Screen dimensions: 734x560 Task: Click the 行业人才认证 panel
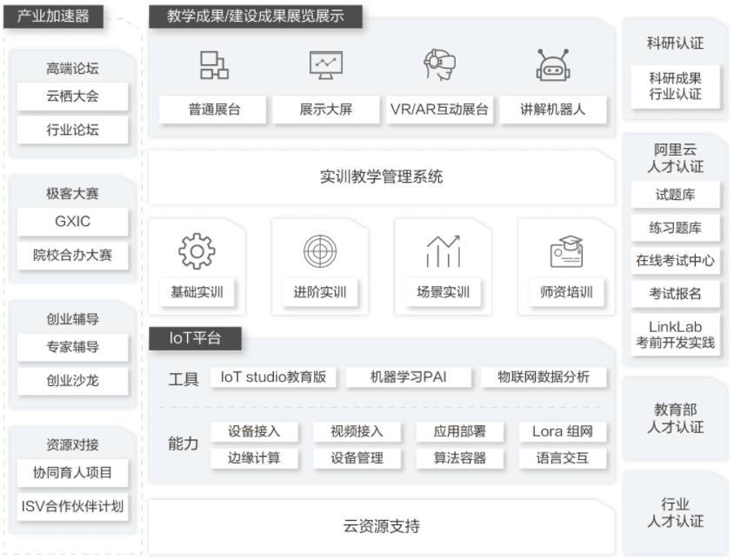tap(676, 513)
